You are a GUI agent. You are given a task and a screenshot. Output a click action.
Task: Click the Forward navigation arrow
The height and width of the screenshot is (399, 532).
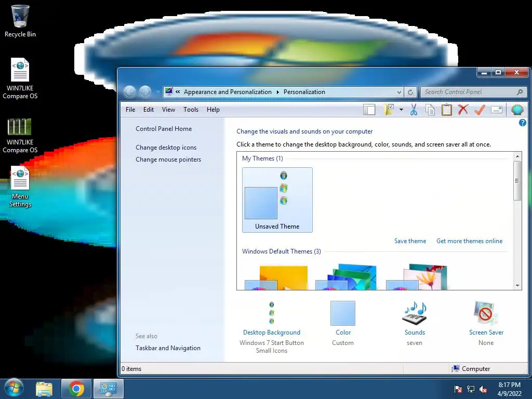click(145, 91)
